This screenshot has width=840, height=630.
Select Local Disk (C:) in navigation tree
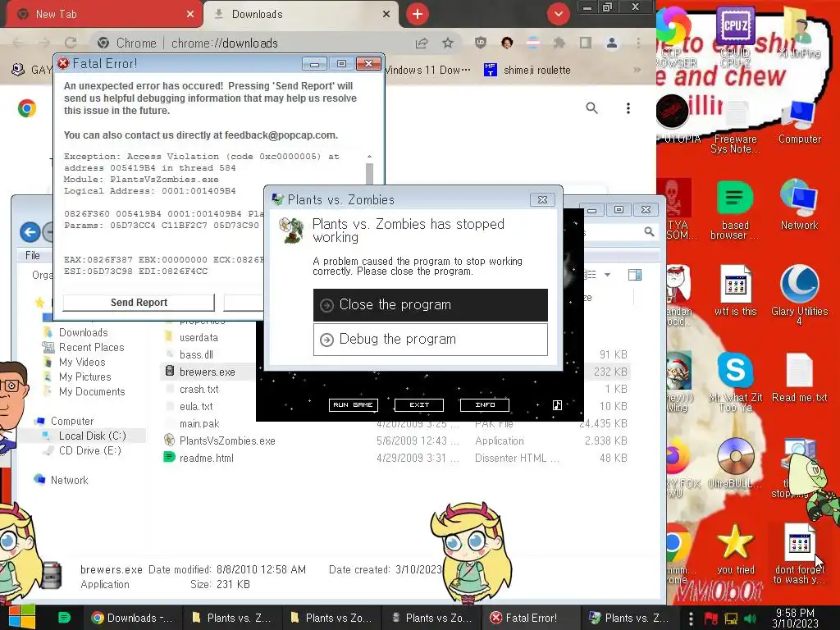pos(92,436)
